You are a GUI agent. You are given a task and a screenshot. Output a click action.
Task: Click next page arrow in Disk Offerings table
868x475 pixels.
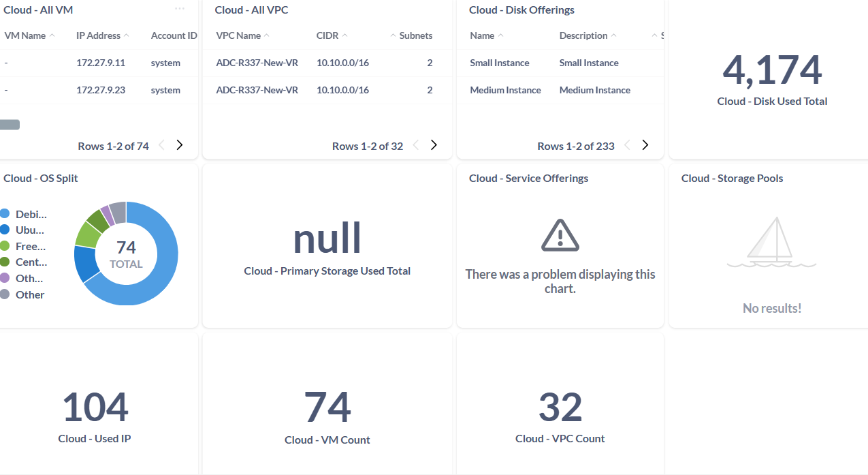point(645,145)
